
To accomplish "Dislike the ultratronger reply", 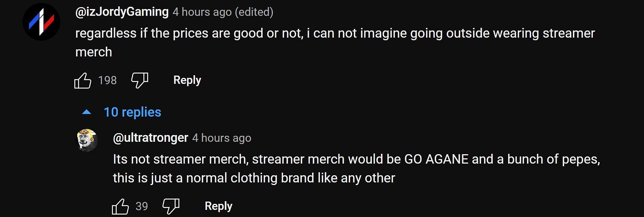I will [171, 206].
